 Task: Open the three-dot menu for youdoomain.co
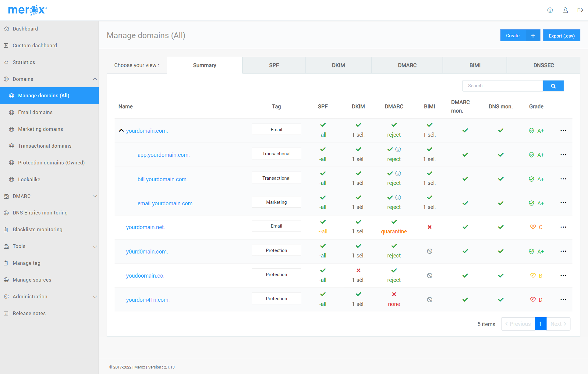pos(563,275)
